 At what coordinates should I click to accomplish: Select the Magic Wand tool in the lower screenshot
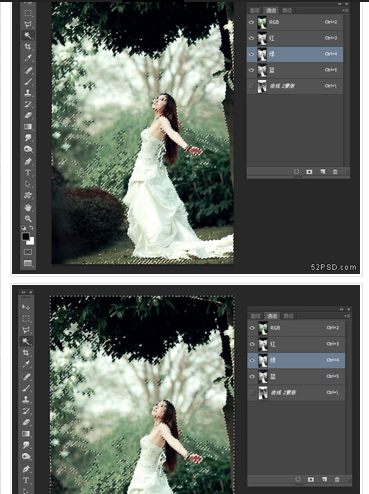click(x=26, y=341)
